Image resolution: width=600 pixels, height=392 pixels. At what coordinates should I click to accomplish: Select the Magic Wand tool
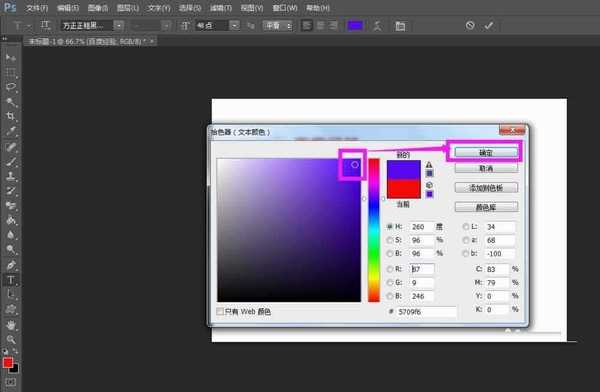pos(11,101)
